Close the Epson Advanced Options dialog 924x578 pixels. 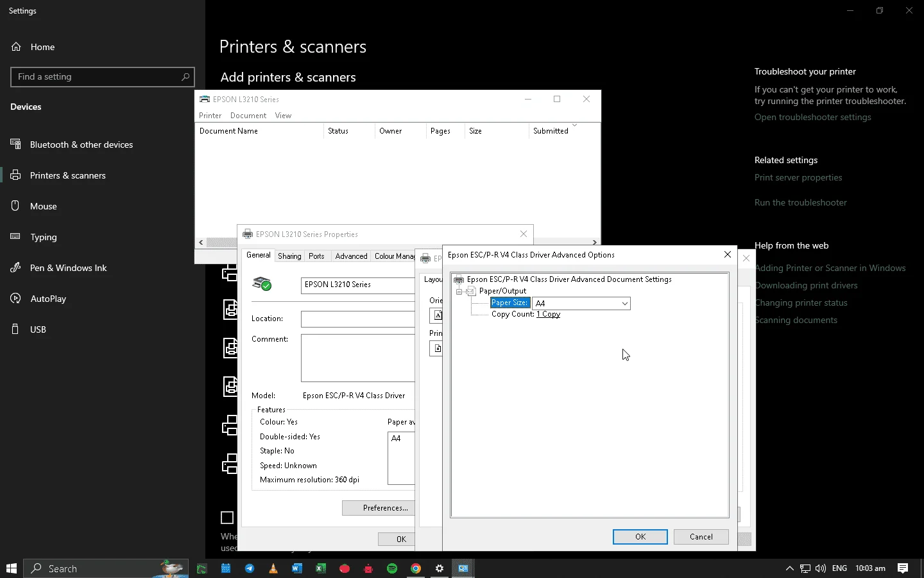(727, 255)
